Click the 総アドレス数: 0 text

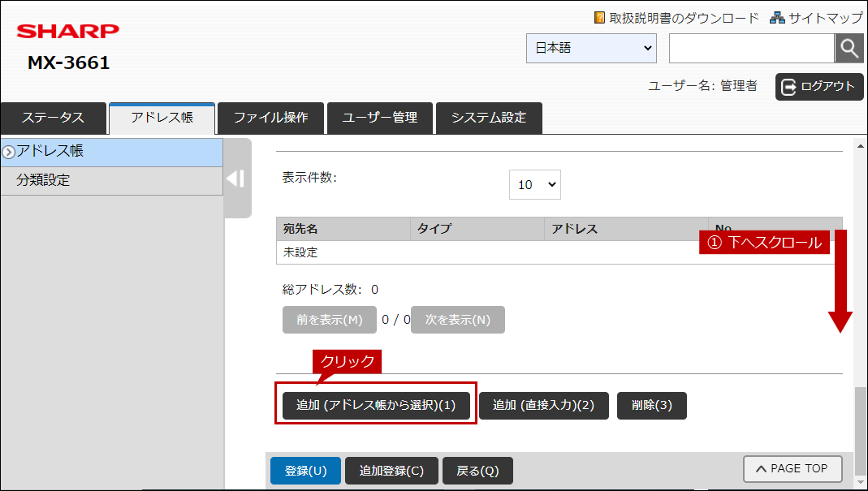click(330, 290)
